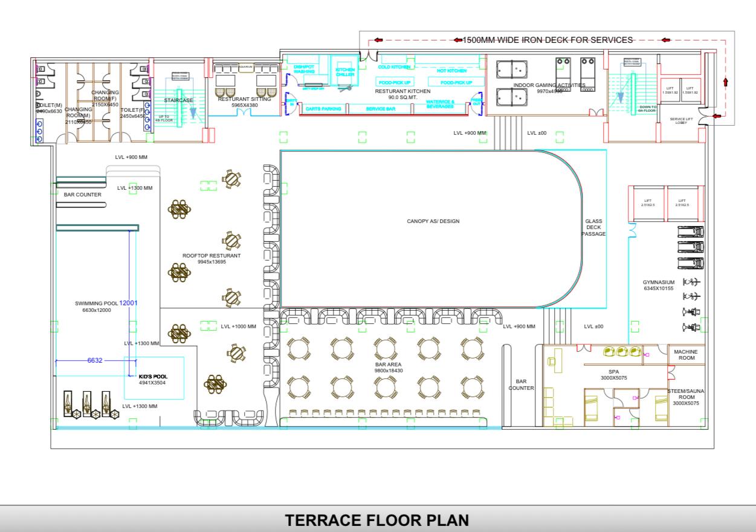Click the topmost treadmill in the gymnasium
The width and height of the screenshot is (756, 532).
click(691, 232)
